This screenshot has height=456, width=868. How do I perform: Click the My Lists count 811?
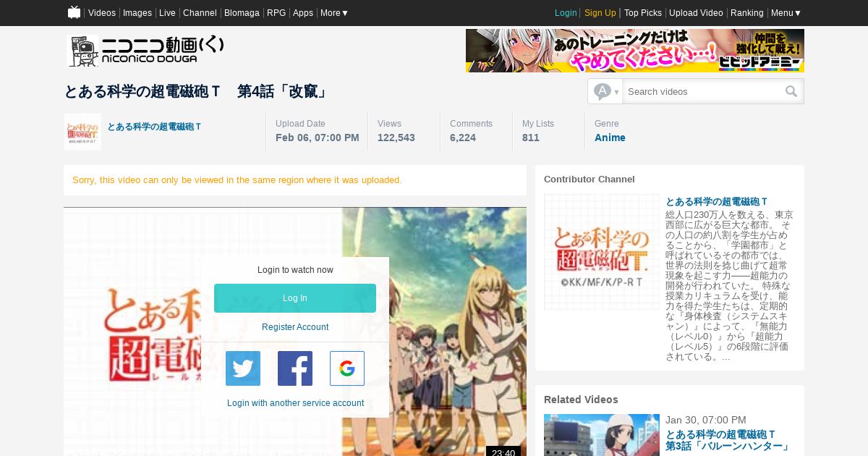(x=531, y=138)
